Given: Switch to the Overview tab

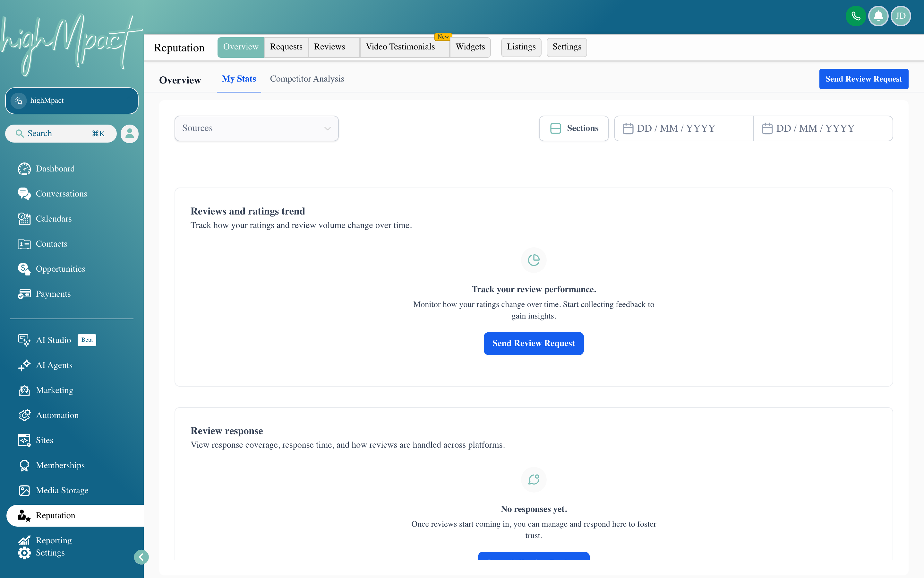Looking at the screenshot, I should 241,47.
